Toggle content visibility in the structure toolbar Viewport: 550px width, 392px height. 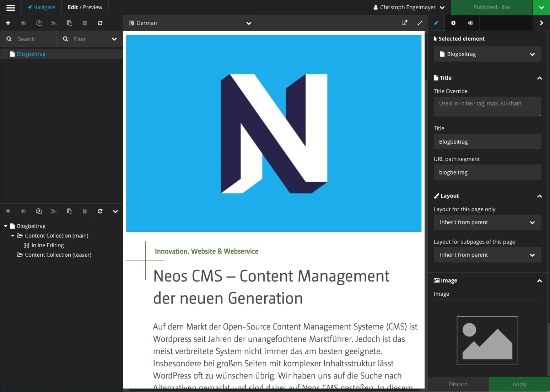23,211
